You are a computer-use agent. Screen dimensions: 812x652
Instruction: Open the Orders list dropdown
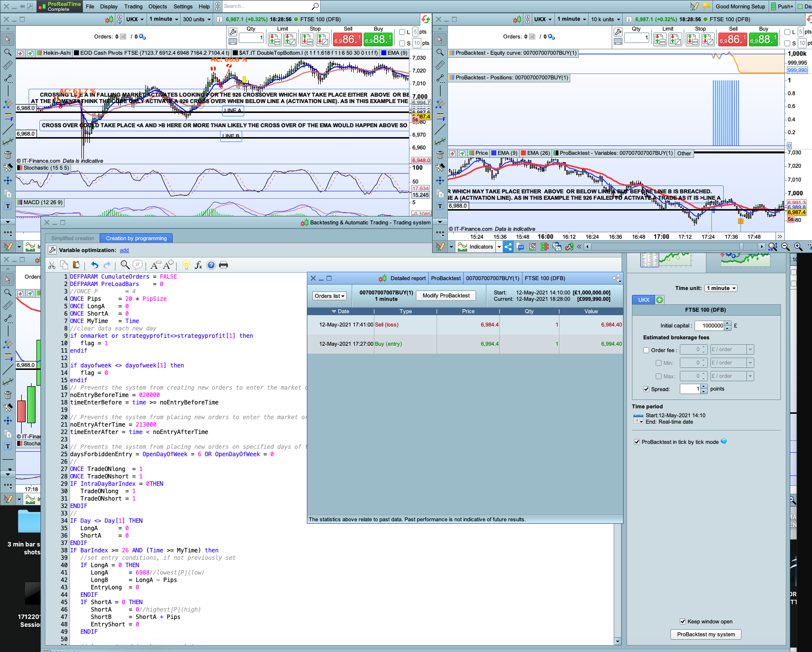click(330, 296)
